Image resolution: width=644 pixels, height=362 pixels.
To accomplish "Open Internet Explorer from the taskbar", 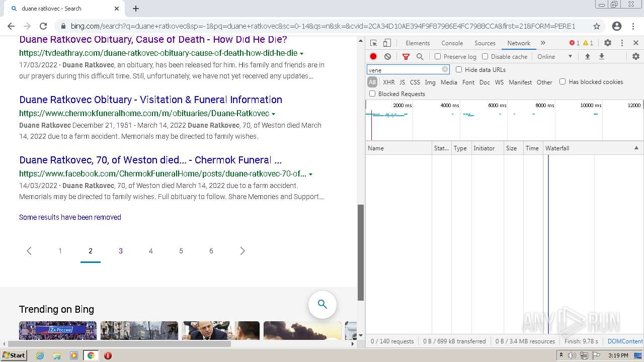I will (40, 355).
